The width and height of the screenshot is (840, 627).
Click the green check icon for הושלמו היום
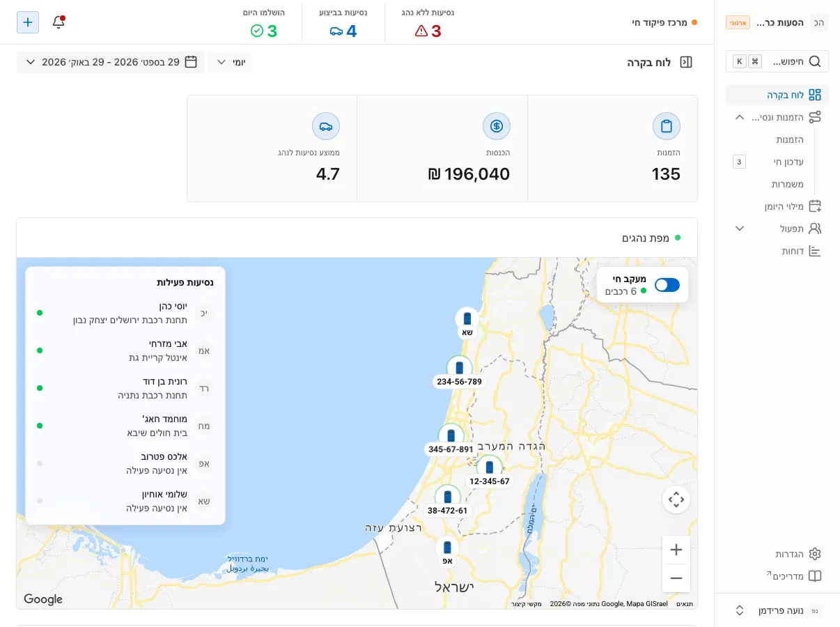click(x=257, y=31)
